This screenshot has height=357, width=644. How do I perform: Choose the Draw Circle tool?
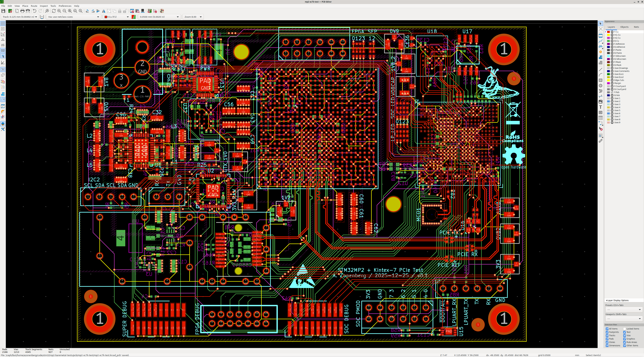pyautogui.click(x=601, y=86)
